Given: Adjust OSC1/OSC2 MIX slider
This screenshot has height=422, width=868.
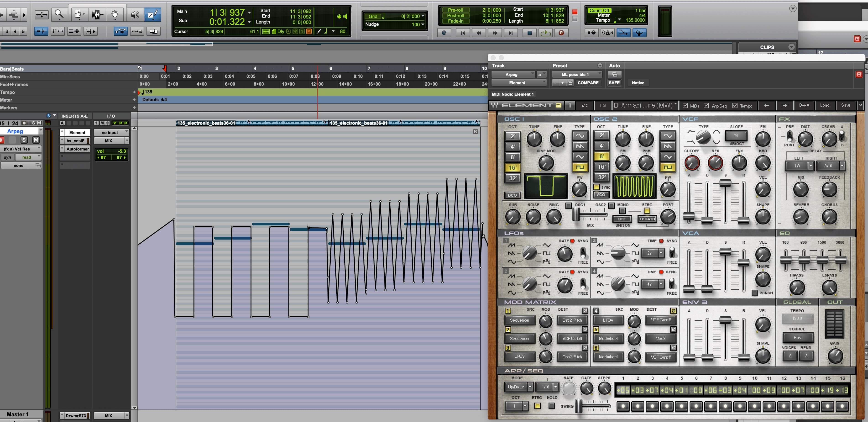Looking at the screenshot, I should coord(577,215).
